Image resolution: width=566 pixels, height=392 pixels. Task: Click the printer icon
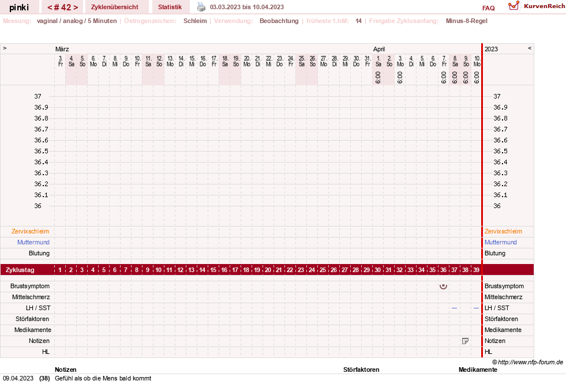(x=201, y=7)
